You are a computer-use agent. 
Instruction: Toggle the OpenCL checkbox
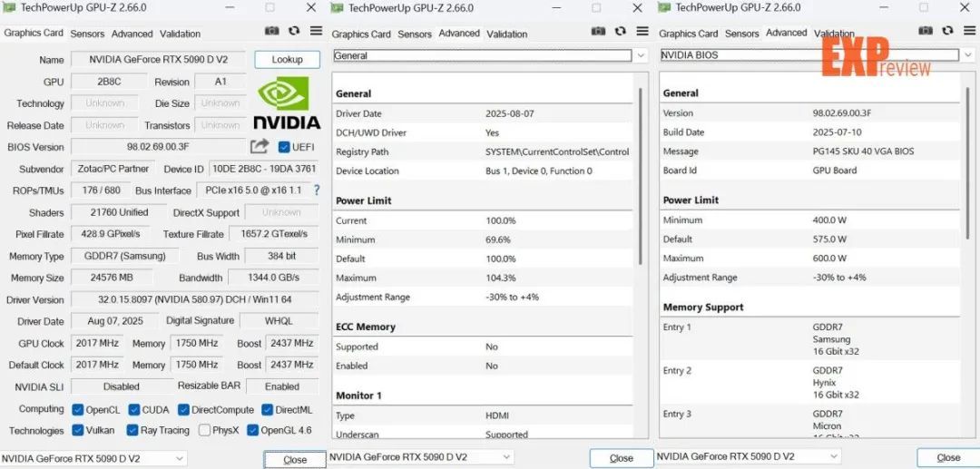[77, 410]
